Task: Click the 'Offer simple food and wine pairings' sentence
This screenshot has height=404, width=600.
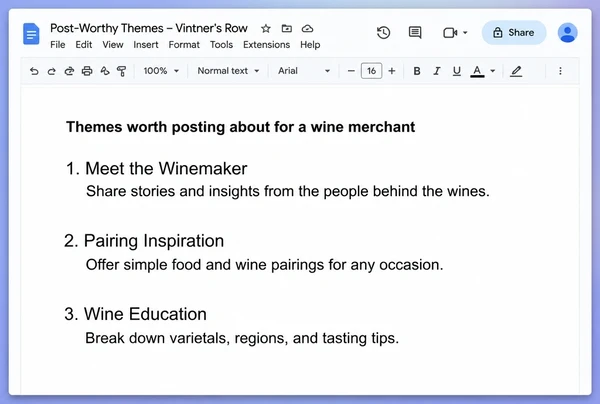Action: click(x=264, y=265)
